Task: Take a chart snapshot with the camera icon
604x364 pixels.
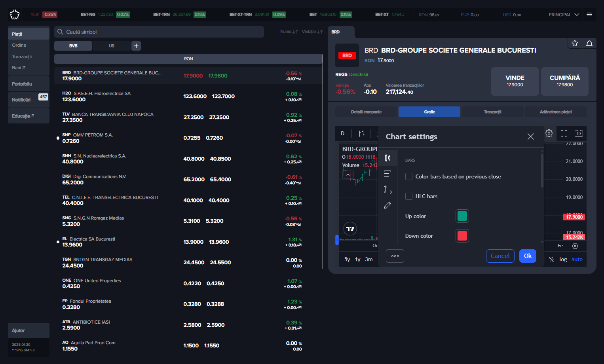Action: tap(579, 133)
